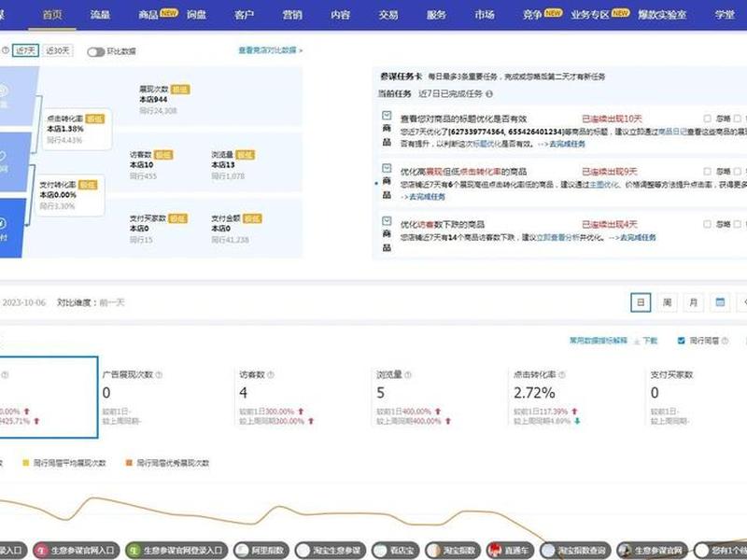Click the 浏览量 本店13 stat
Viewport: 747px width, 560px height.
(x=233, y=165)
